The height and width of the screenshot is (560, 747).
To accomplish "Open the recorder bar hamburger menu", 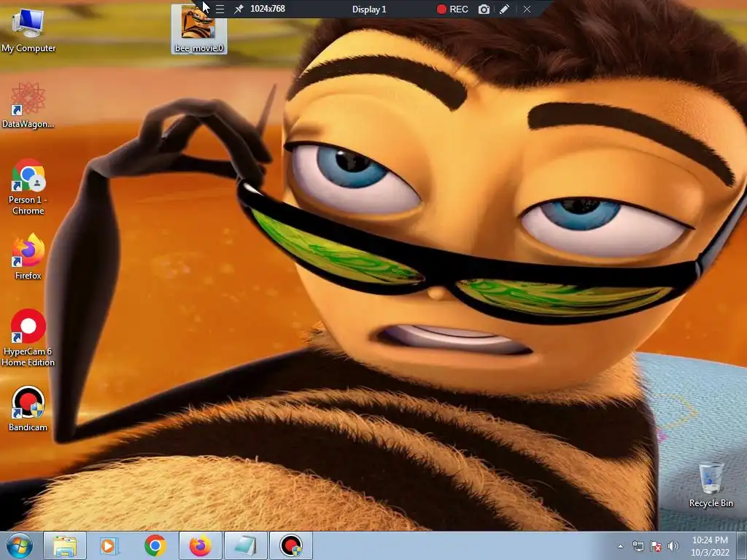I will point(220,9).
